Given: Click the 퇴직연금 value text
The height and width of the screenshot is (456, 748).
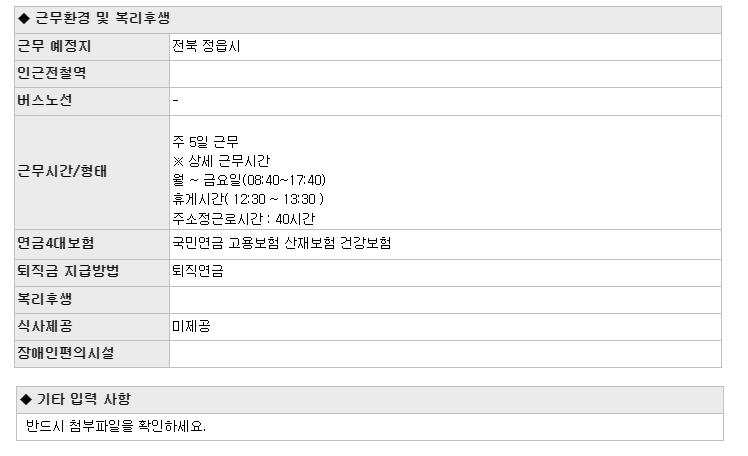Looking at the screenshot, I should coord(197,271).
